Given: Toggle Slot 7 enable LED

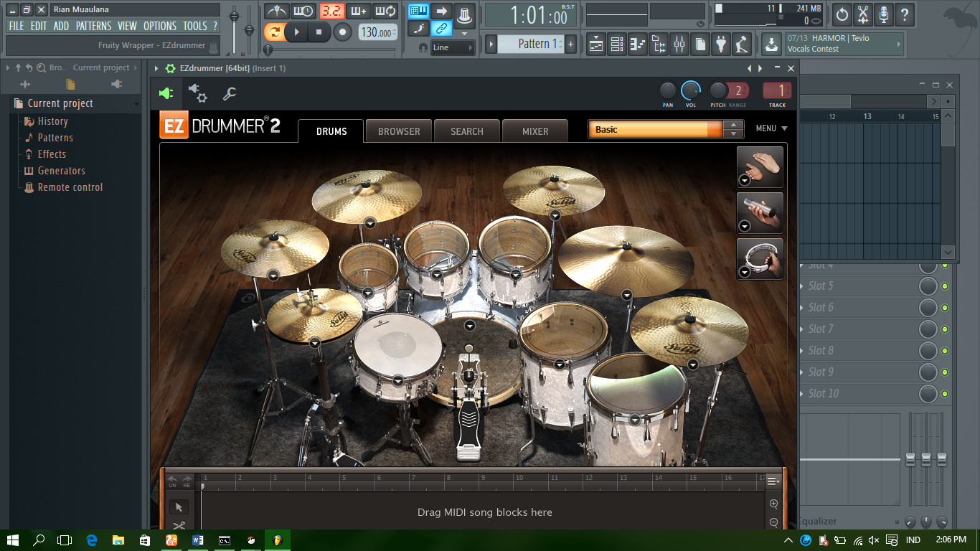Looking at the screenshot, I should (x=945, y=329).
